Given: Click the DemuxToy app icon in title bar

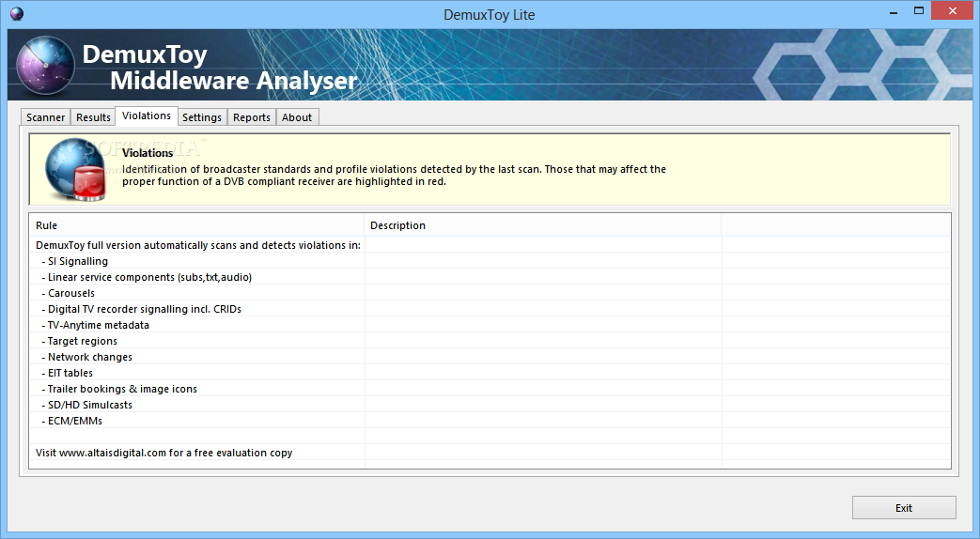Looking at the screenshot, I should coord(17,14).
